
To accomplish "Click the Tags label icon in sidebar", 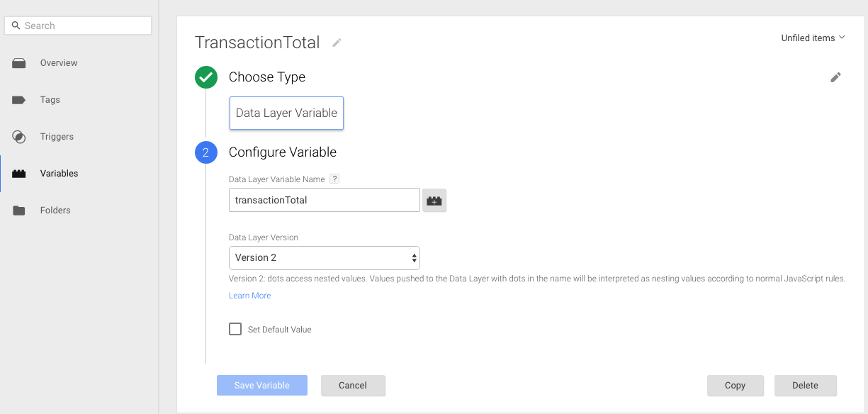I will [19, 100].
